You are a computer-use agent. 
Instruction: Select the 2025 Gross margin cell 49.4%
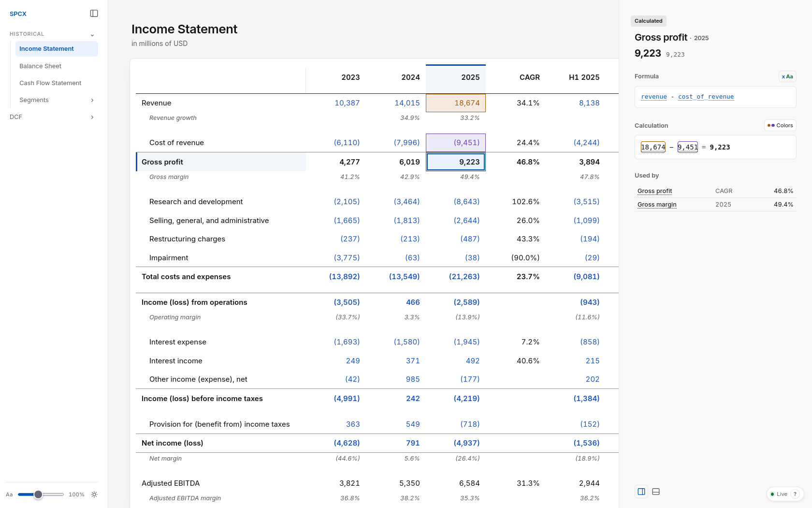[470, 177]
